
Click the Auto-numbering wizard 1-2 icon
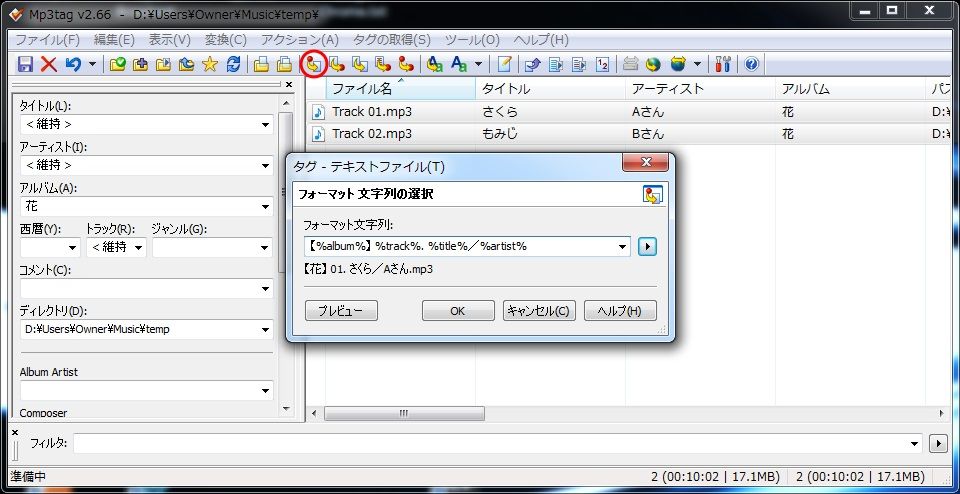[x=602, y=64]
